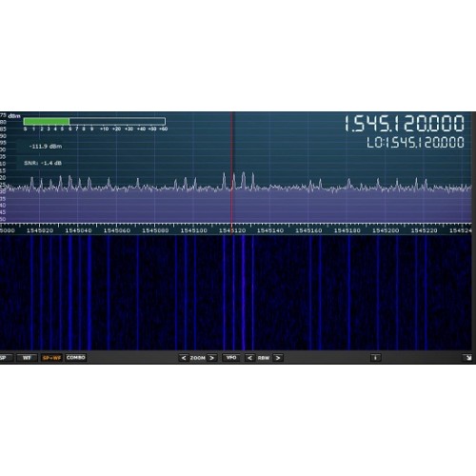Select the COMBO display mode
The image size is (476, 476).
[76, 358]
